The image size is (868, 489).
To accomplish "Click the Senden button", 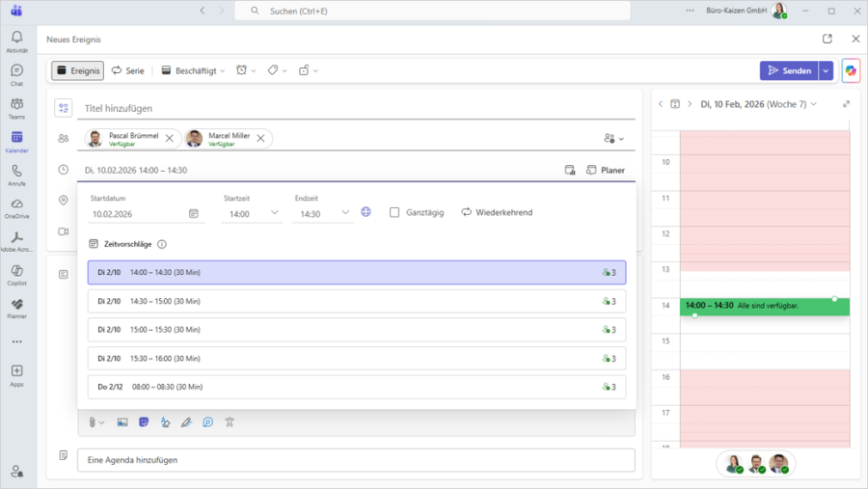I will [x=788, y=70].
